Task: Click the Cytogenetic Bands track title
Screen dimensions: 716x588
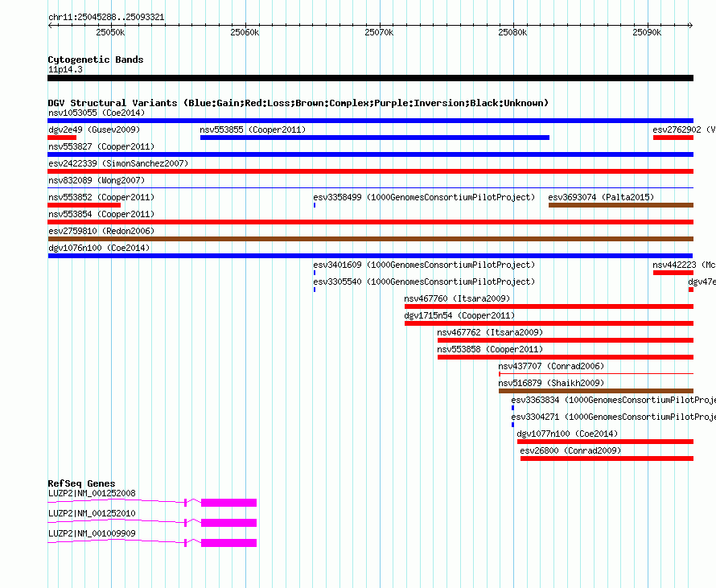Action: point(96,60)
